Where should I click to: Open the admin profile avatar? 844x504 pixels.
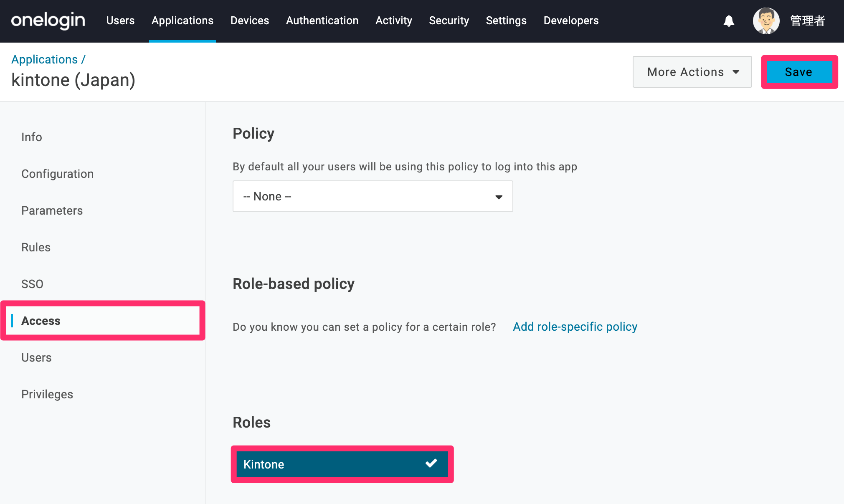click(766, 21)
